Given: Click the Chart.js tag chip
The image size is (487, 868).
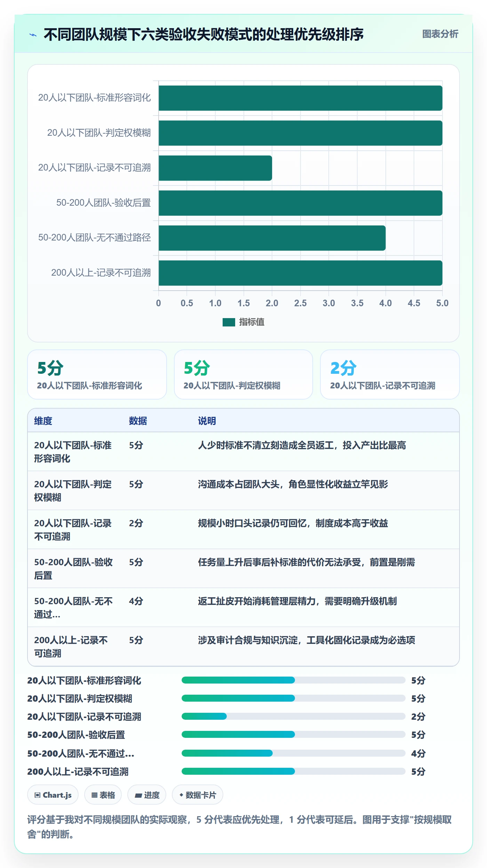Looking at the screenshot, I should pyautogui.click(x=53, y=795).
